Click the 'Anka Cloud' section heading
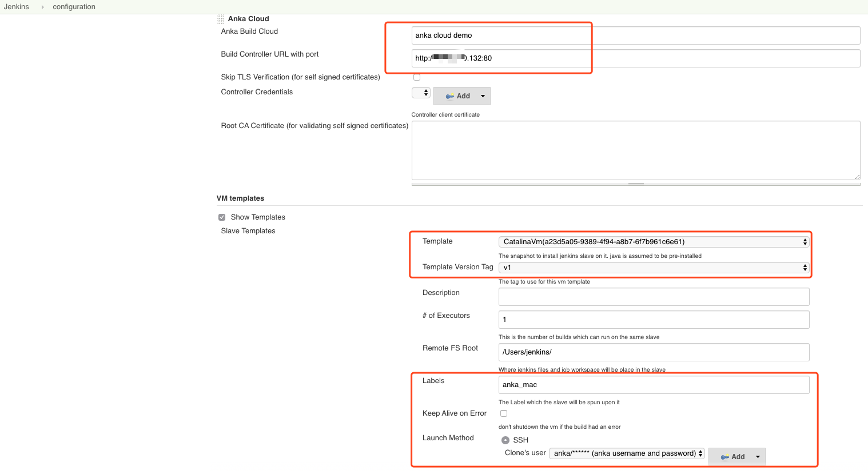The height and width of the screenshot is (474, 868). [248, 19]
